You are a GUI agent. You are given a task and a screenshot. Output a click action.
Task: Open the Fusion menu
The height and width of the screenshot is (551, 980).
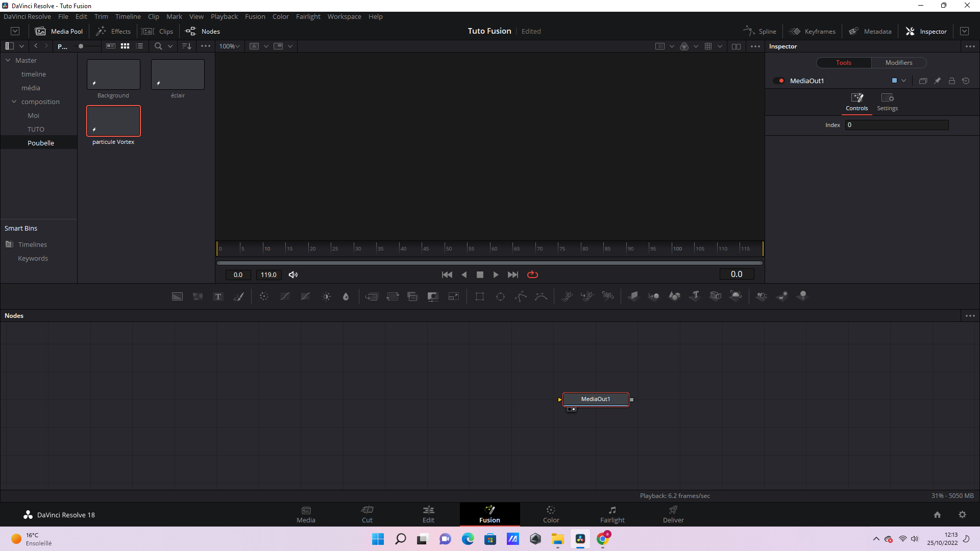[x=255, y=16]
